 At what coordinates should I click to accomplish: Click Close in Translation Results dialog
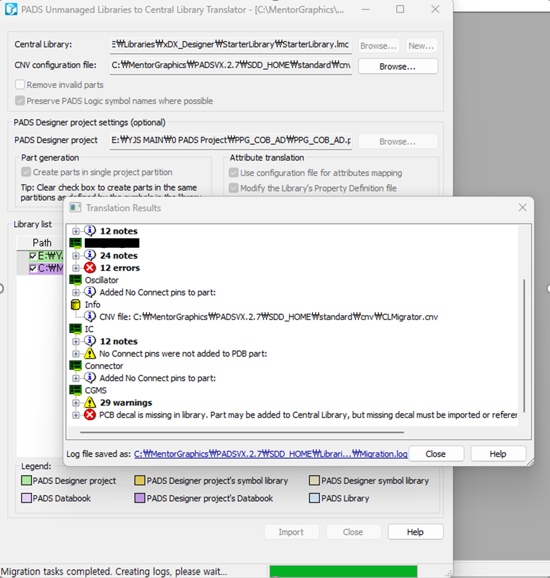pyautogui.click(x=436, y=454)
